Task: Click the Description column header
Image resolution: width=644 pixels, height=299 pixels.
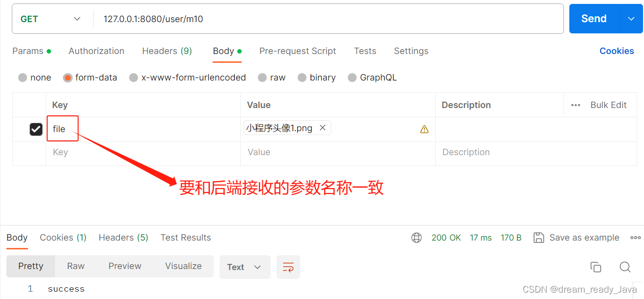Action: [x=466, y=105]
